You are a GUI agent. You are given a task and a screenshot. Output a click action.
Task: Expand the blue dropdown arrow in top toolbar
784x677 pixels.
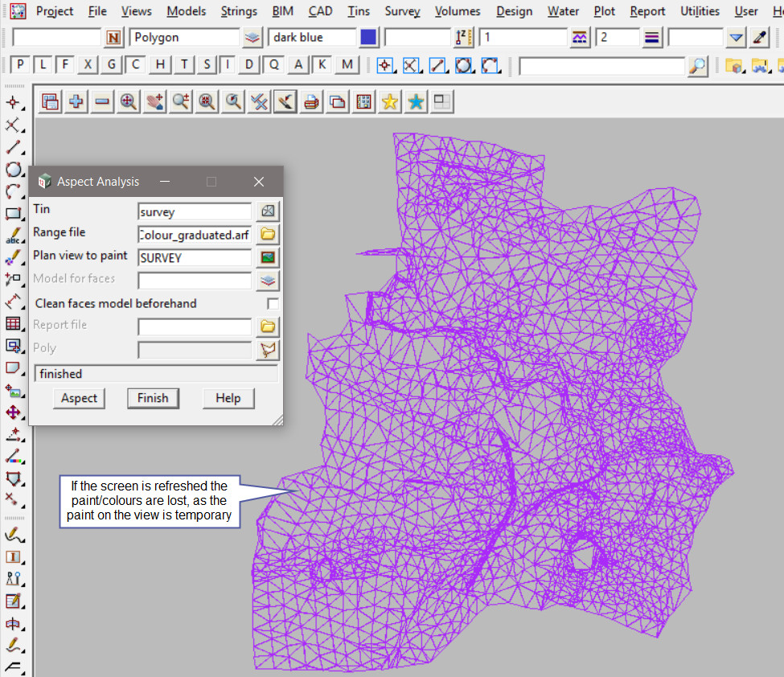pos(737,38)
